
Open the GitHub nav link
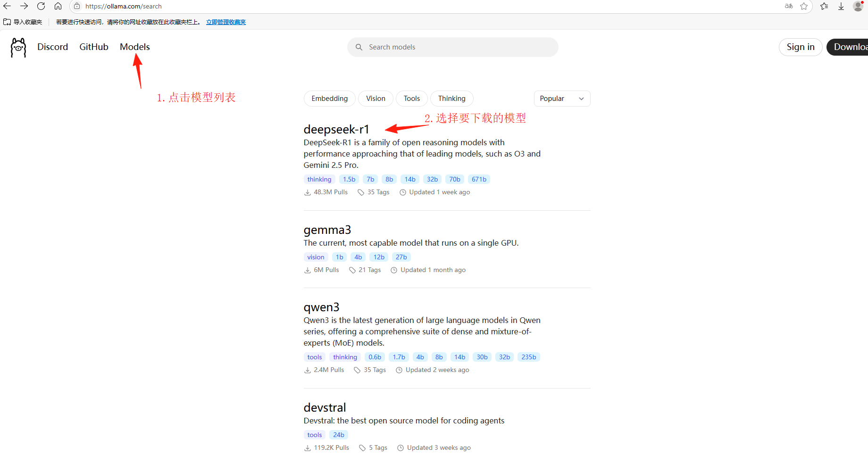pos(94,47)
